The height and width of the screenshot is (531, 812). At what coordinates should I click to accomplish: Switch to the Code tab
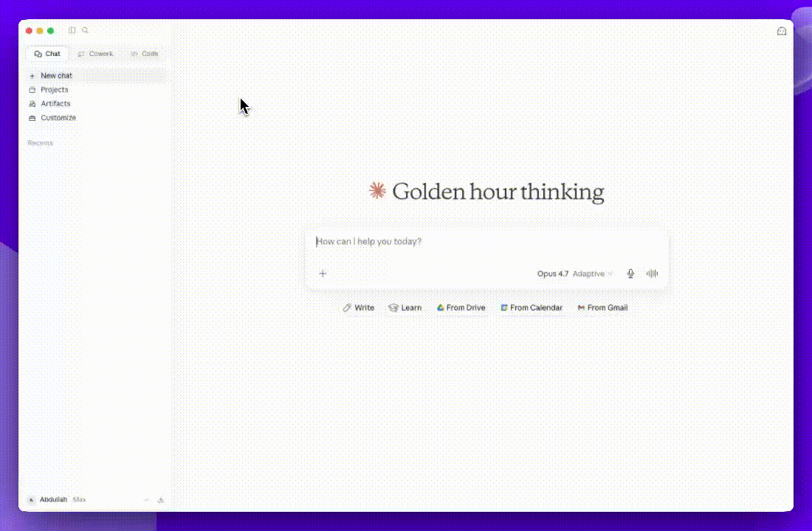tap(145, 54)
